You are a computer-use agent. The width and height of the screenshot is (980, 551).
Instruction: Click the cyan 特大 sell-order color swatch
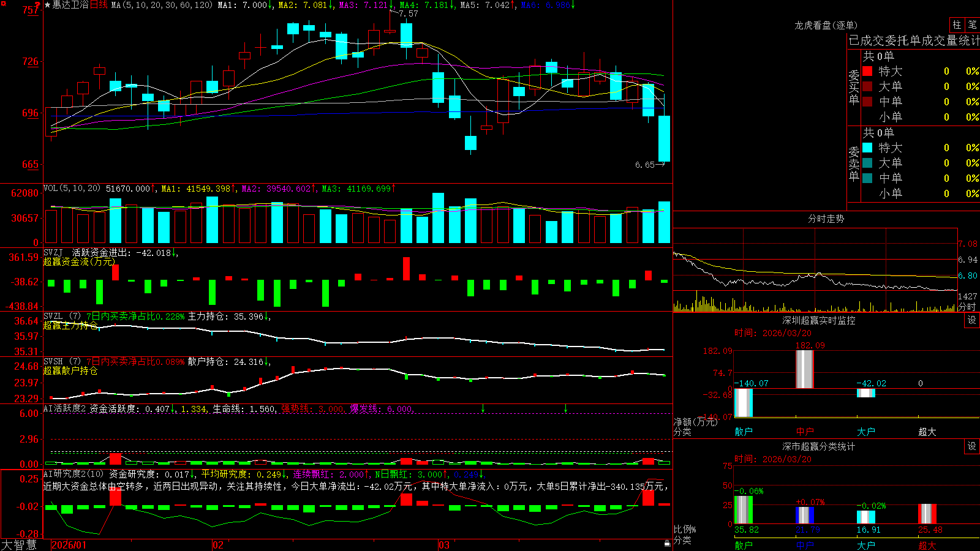coord(867,148)
